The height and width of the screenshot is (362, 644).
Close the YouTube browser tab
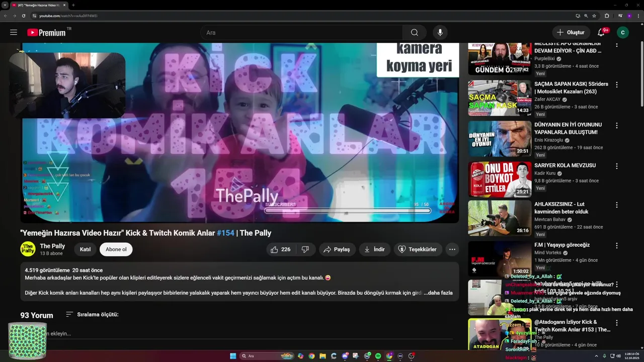(64, 5)
